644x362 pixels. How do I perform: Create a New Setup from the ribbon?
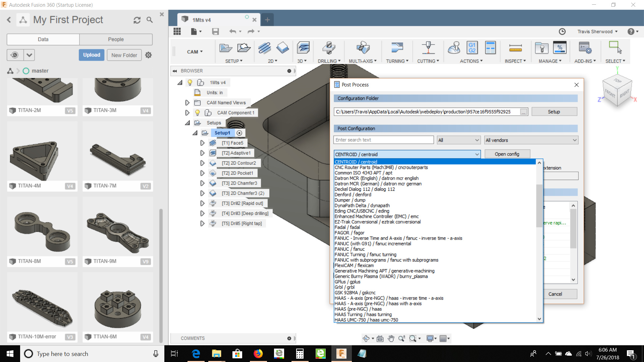click(x=225, y=48)
